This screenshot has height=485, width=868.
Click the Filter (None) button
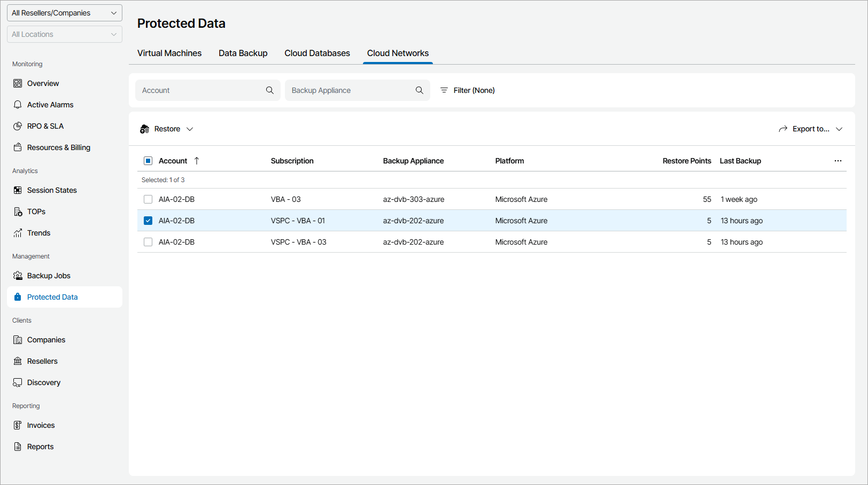[467, 90]
